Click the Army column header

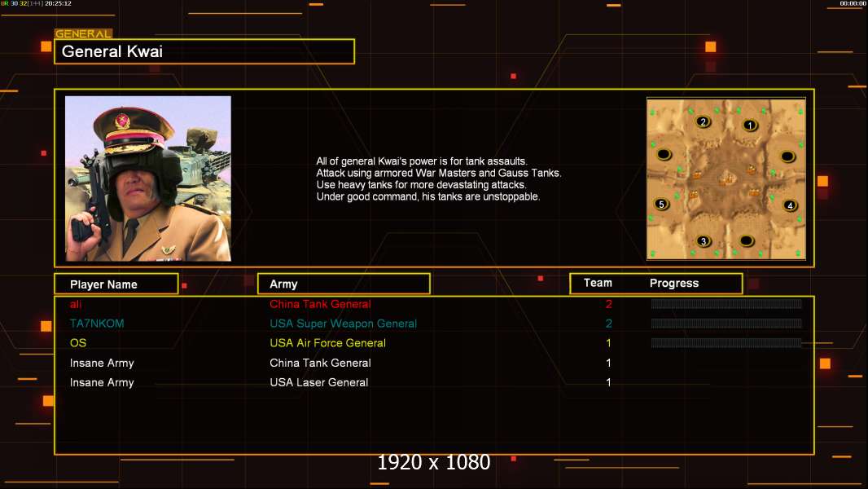pos(344,284)
